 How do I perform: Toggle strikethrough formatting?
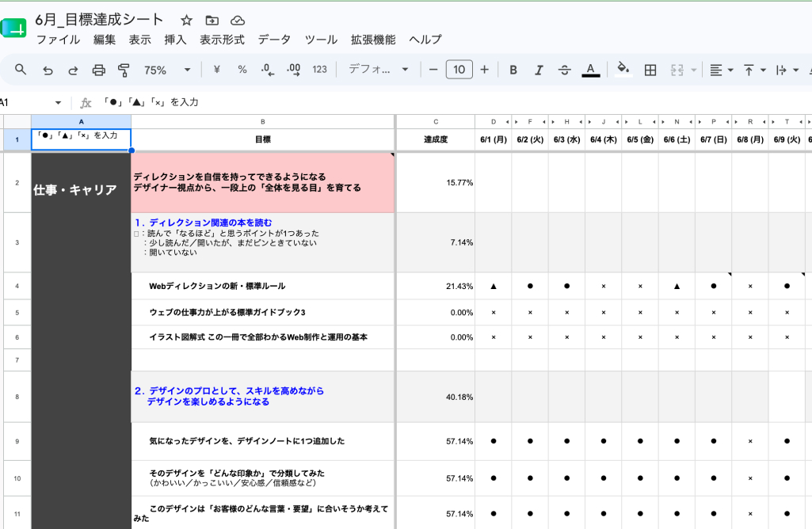pyautogui.click(x=565, y=70)
